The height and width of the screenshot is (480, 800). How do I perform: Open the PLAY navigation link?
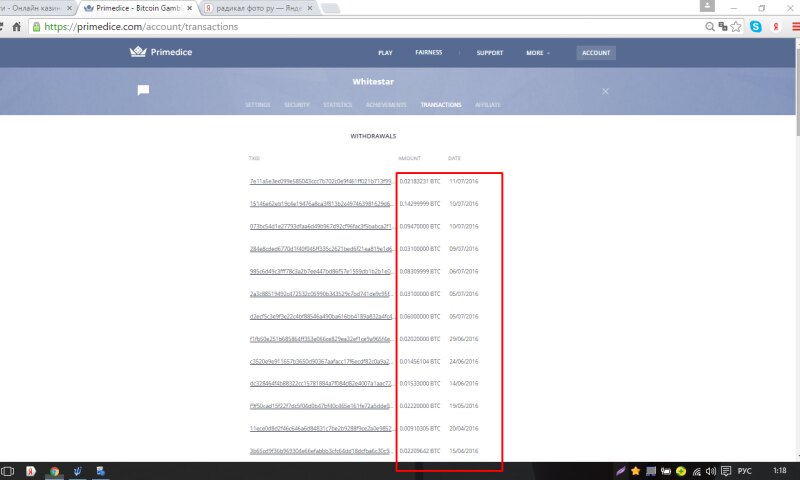point(385,52)
